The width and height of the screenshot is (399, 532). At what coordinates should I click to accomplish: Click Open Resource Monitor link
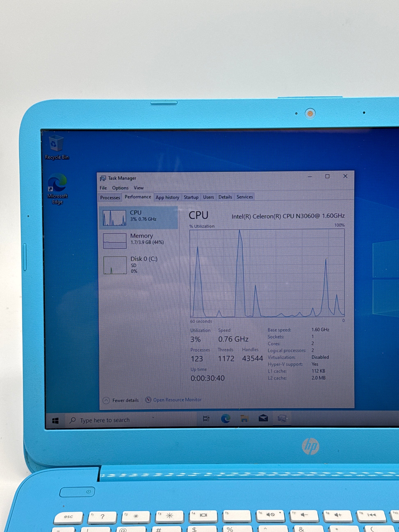[x=177, y=400]
